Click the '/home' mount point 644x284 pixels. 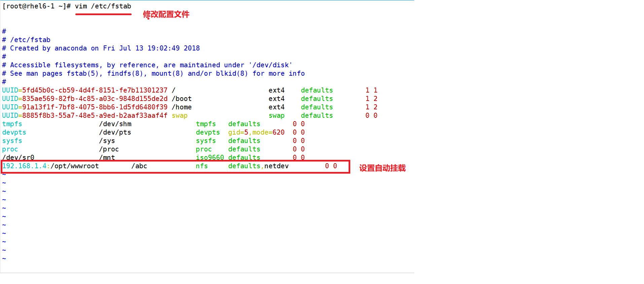pyautogui.click(x=182, y=107)
